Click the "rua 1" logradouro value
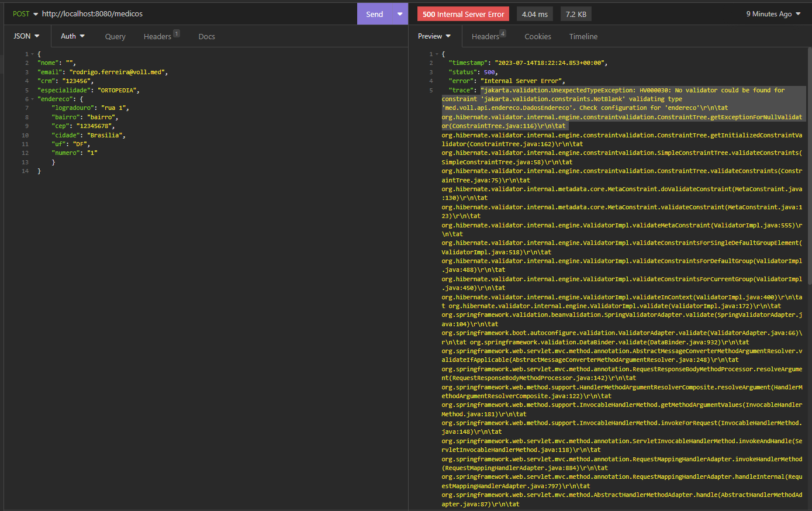Image resolution: width=812 pixels, height=511 pixels. [x=113, y=108]
